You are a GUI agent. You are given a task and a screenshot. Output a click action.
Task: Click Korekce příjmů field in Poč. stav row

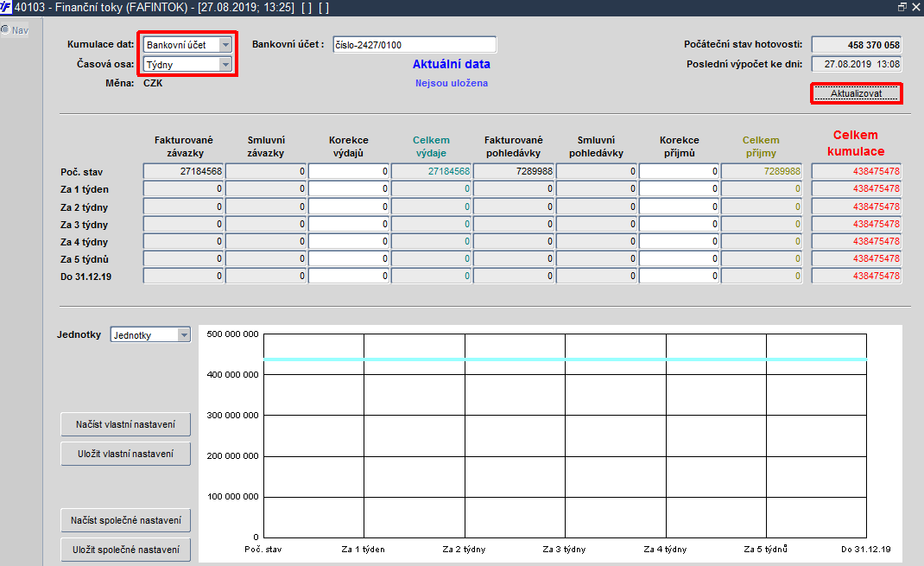pos(679,171)
